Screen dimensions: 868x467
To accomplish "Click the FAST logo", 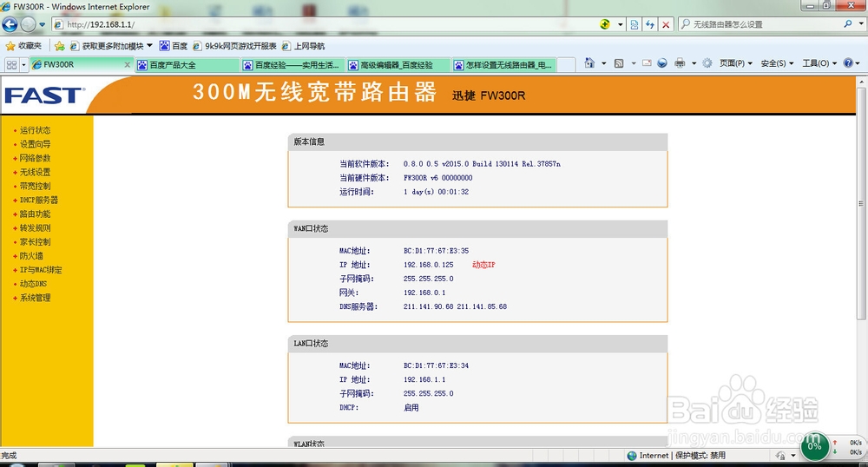I will pos(44,95).
